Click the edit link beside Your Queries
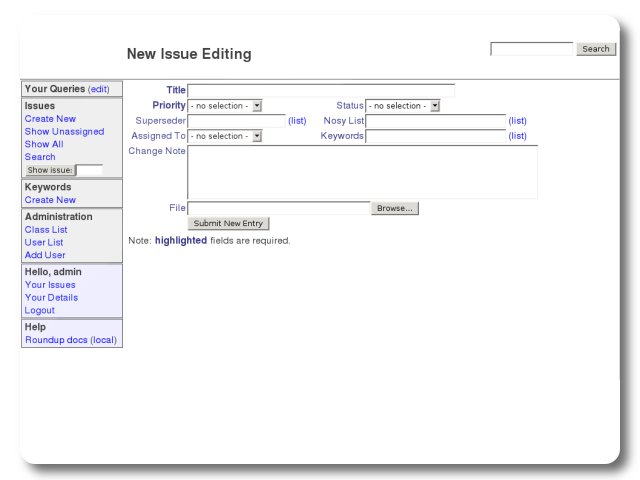Viewport: 640px width, 480px height. [x=104, y=89]
